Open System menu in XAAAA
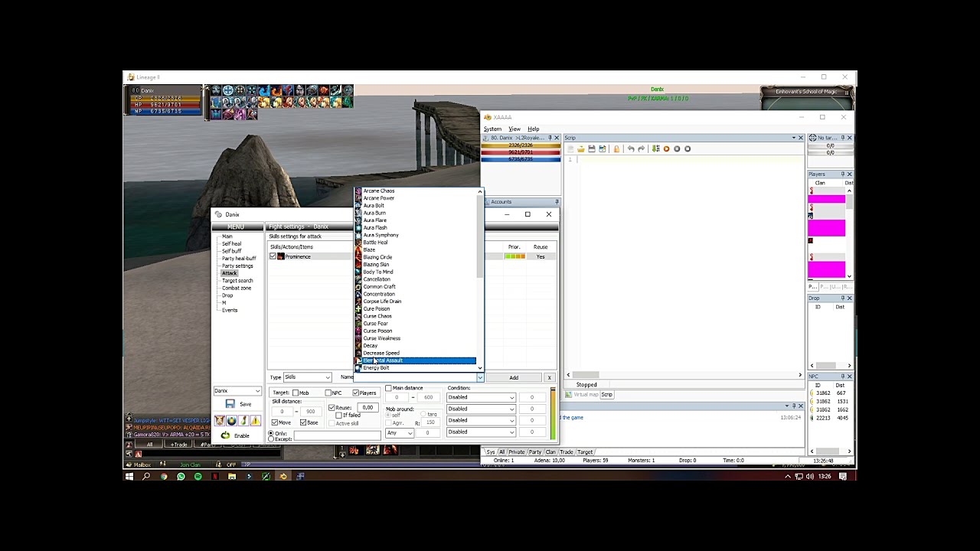The height and width of the screenshot is (551, 980). click(x=492, y=129)
